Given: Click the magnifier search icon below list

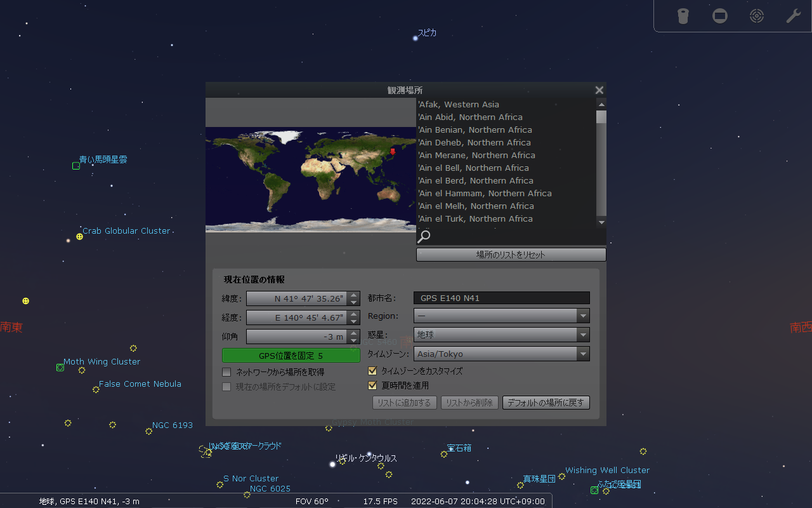Looking at the screenshot, I should click(x=424, y=237).
